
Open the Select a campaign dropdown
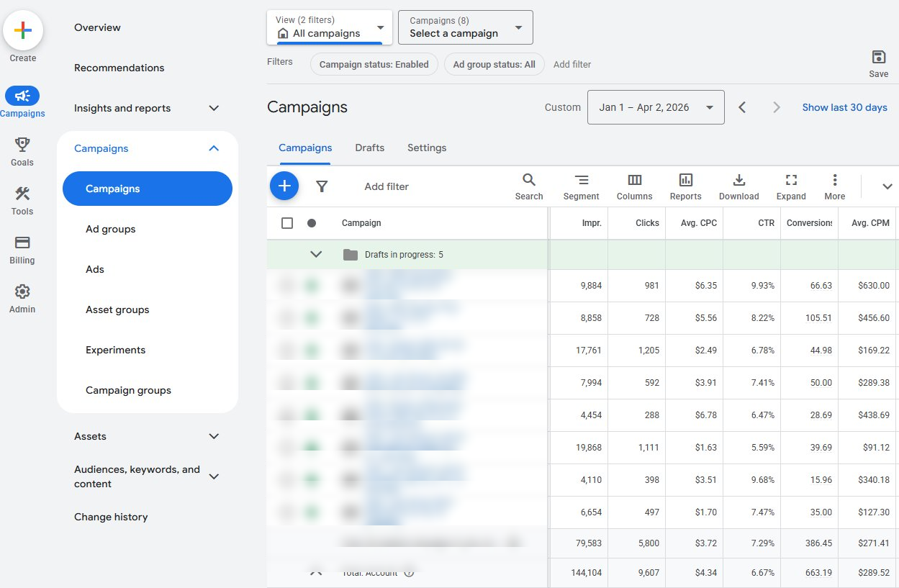point(464,27)
